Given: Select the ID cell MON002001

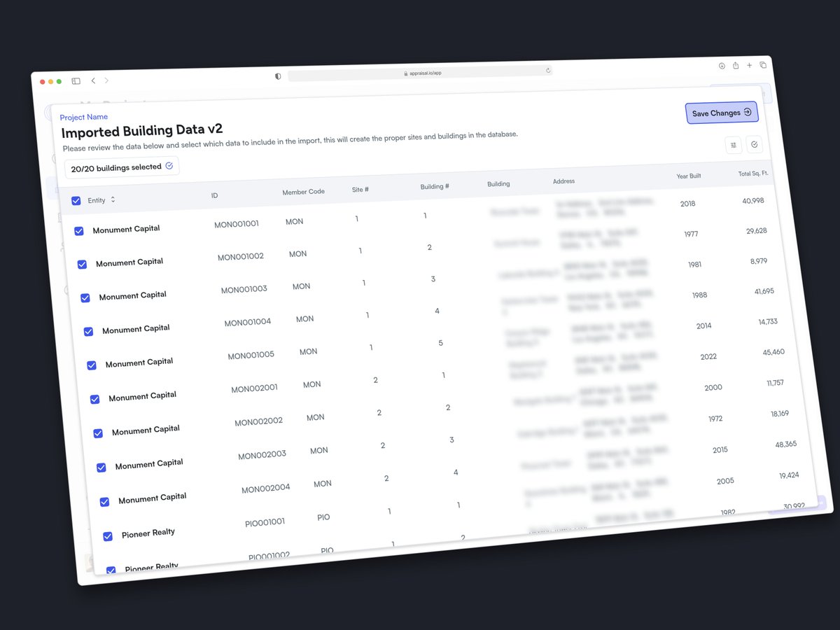Looking at the screenshot, I should 255,388.
